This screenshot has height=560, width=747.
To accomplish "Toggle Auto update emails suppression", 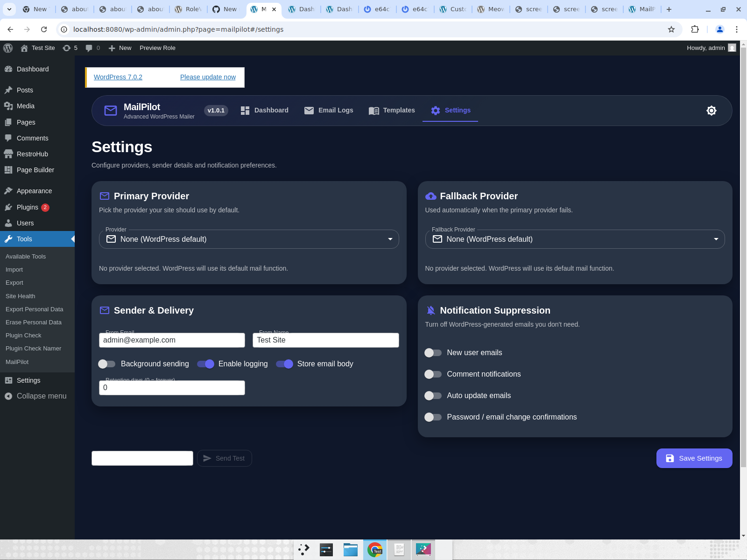I will (x=433, y=396).
